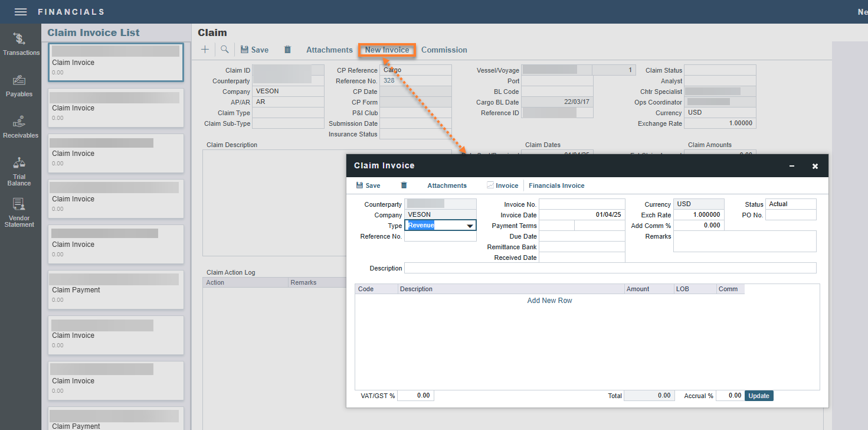Click the Accrual % field
Image resolution: width=868 pixels, height=430 pixels.
[x=730, y=396]
